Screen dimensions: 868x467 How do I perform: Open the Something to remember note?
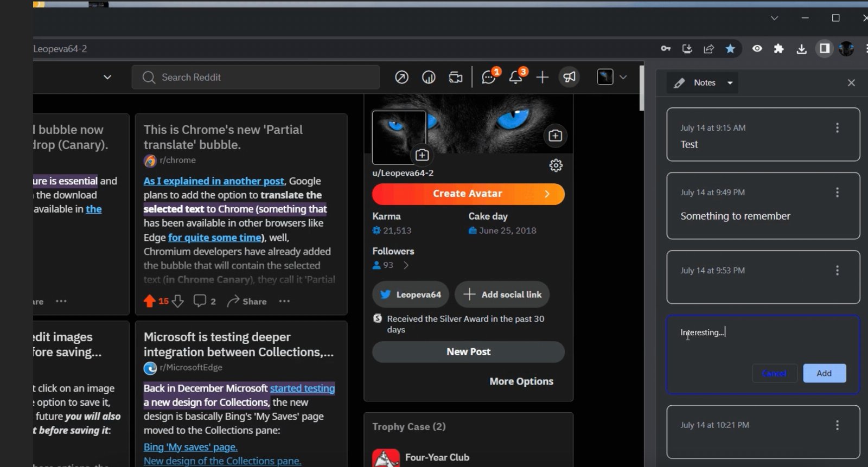[x=763, y=206]
